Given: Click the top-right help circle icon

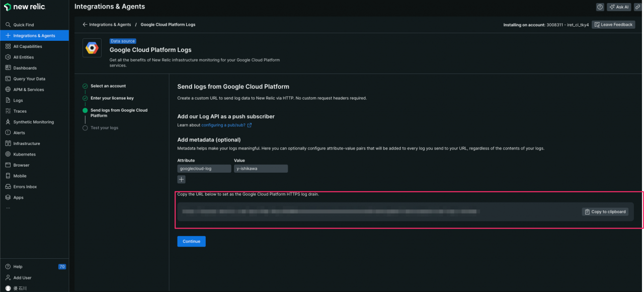Looking at the screenshot, I should point(600,7).
